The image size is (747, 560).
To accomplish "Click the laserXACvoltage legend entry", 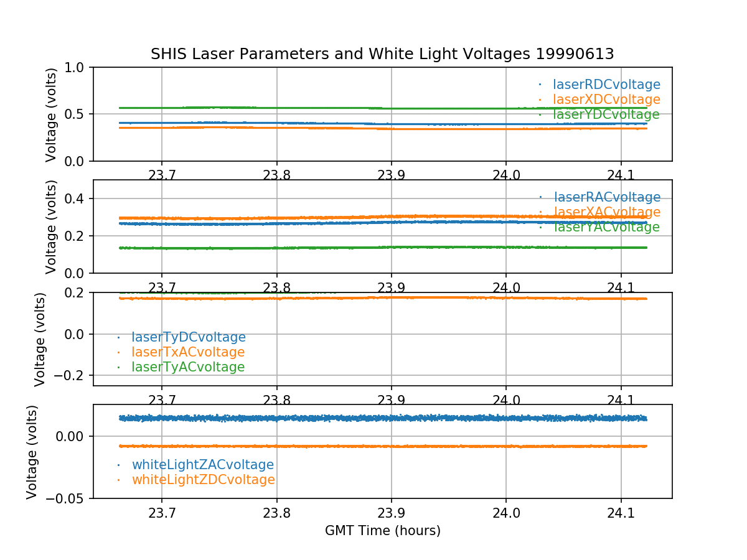I will [x=606, y=212].
